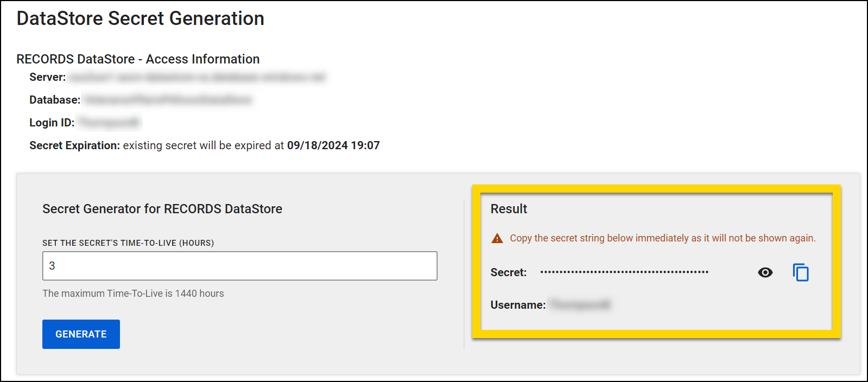
Task: Click the Secret: label in Result panel
Action: tap(508, 272)
